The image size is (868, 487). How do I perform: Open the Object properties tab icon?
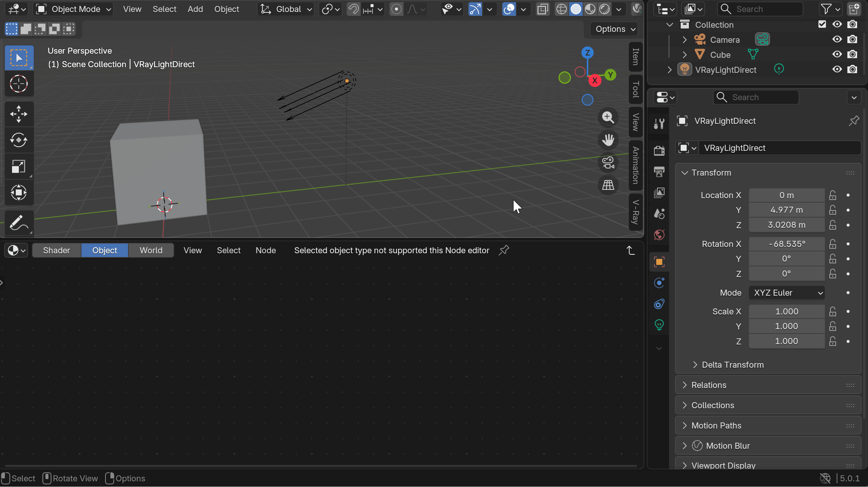click(659, 262)
